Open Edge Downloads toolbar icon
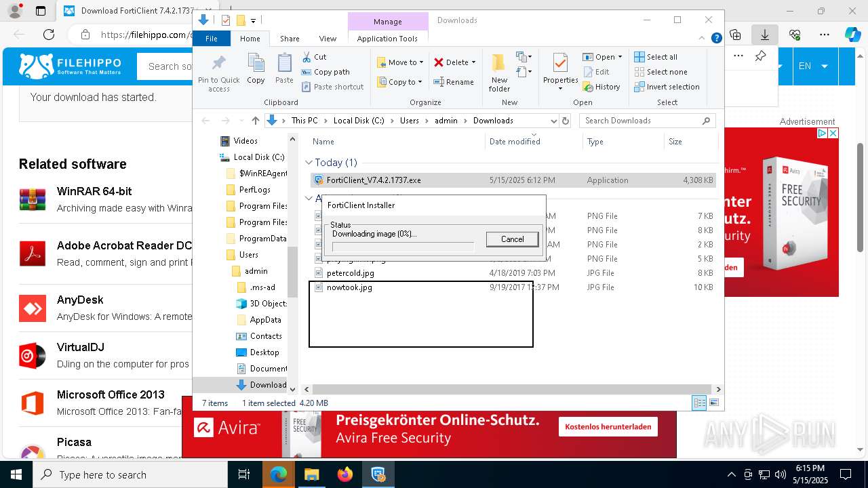This screenshot has height=488, width=868. click(765, 35)
